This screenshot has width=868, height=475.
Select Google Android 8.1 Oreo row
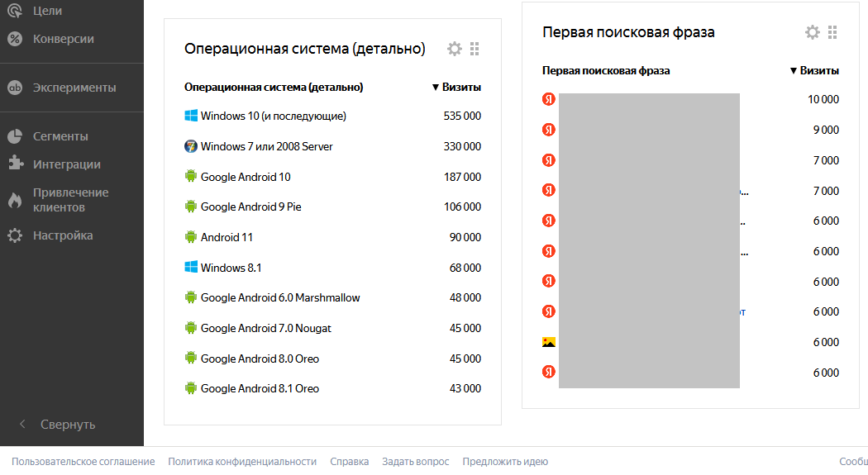point(332,388)
